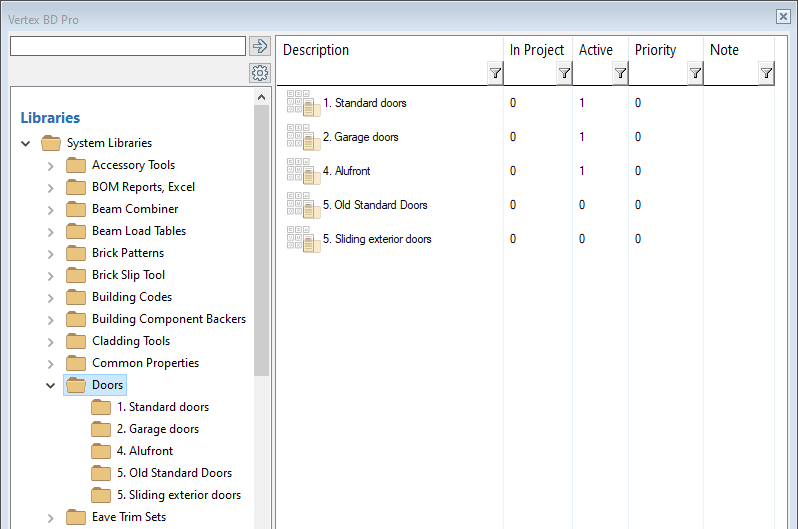798x529 pixels.
Task: Click the tree panel scroll-up arrow
Action: point(262,97)
